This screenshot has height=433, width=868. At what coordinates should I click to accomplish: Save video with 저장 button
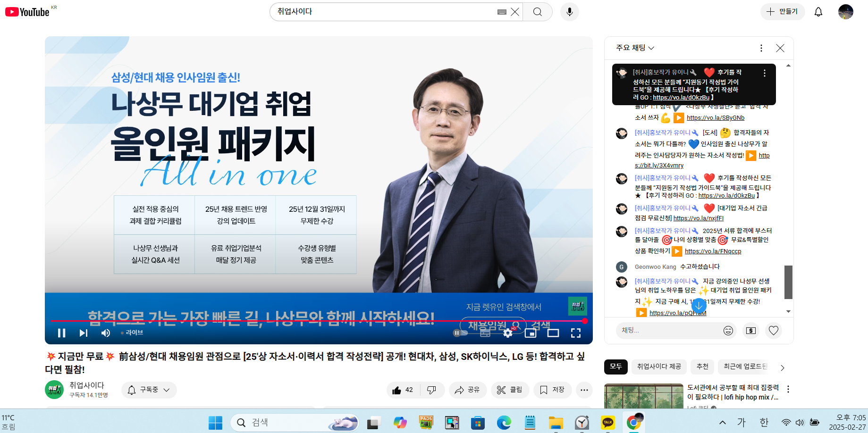click(552, 390)
